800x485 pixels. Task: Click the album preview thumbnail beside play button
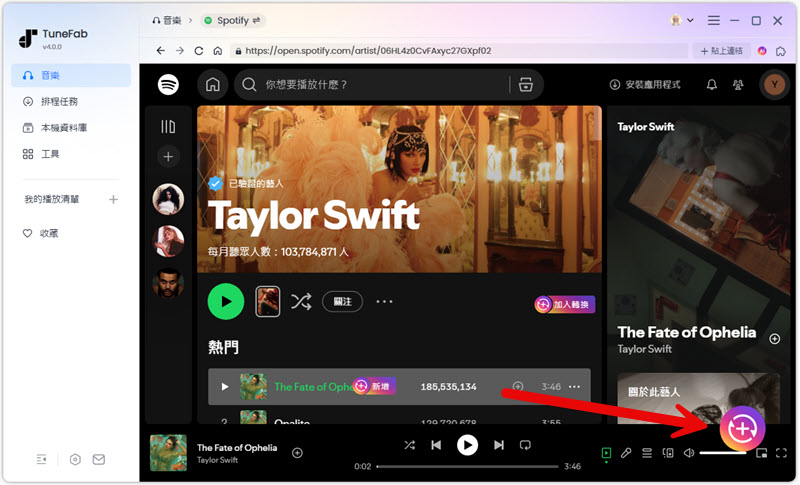(x=267, y=301)
